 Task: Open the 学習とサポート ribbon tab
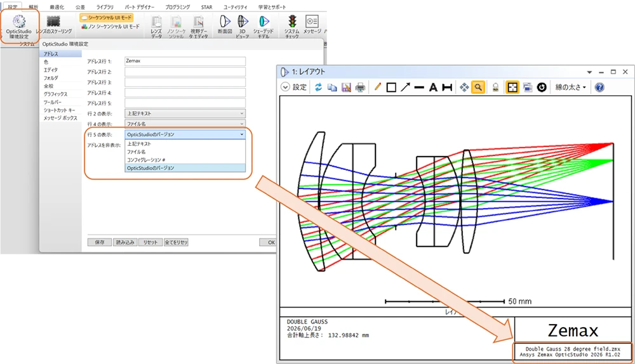272,7
